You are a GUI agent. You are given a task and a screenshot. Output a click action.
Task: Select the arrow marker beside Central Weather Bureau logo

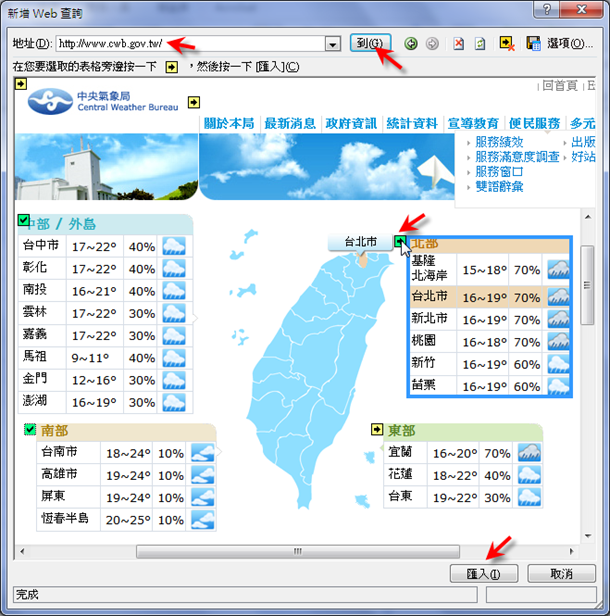[194, 102]
